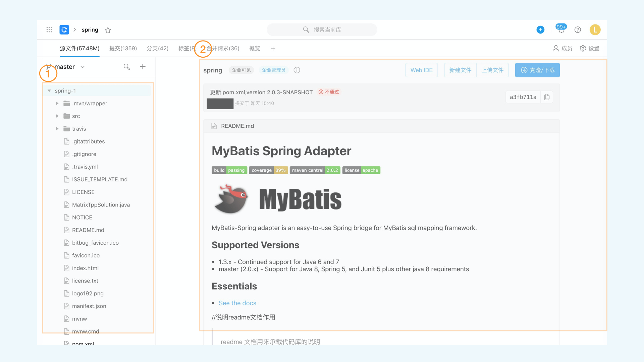Open license.txt file

pos(85,281)
